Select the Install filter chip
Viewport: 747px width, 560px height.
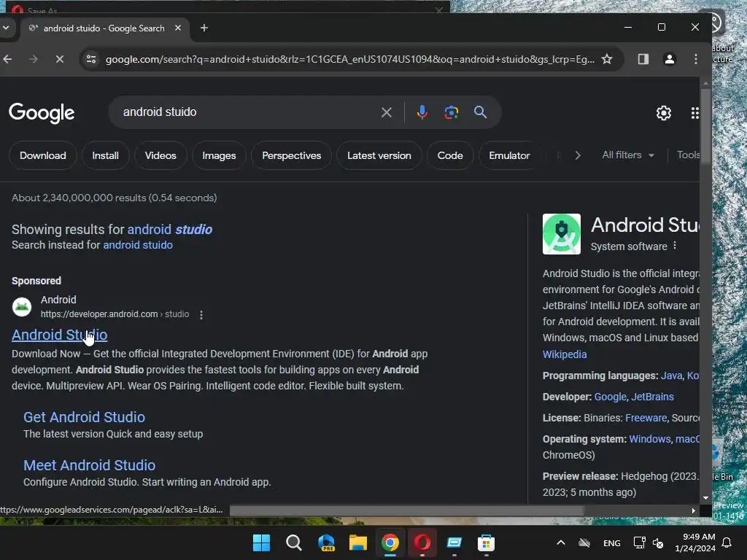[x=105, y=156]
